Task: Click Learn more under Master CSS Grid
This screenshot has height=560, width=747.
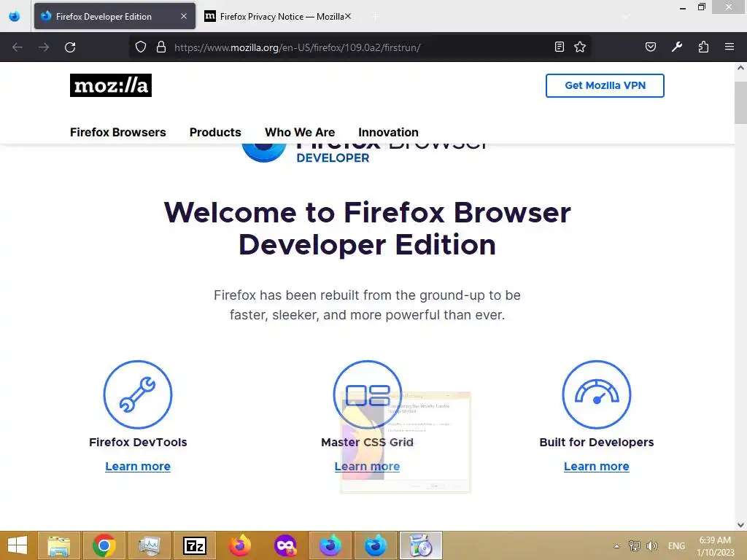Action: pos(368,466)
